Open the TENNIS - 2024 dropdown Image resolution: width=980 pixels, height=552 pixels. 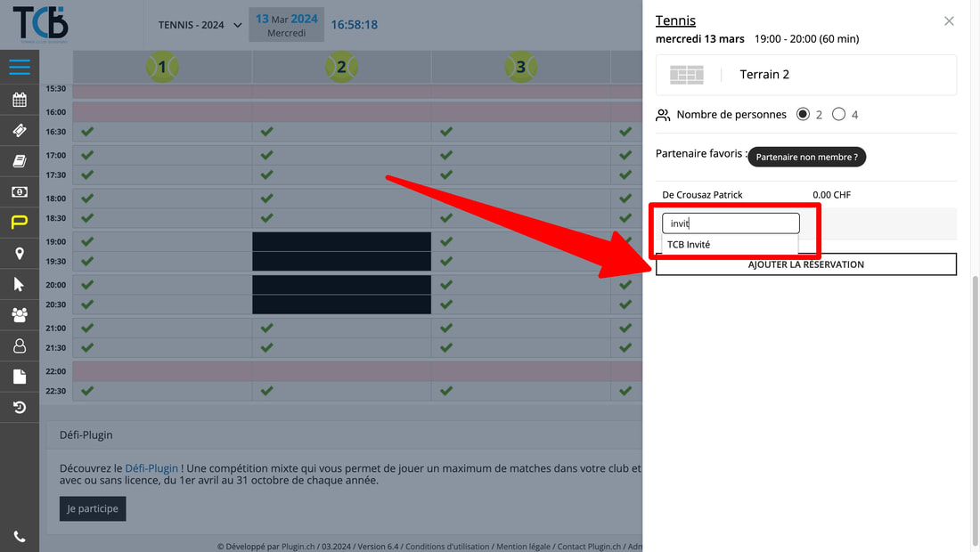(200, 25)
